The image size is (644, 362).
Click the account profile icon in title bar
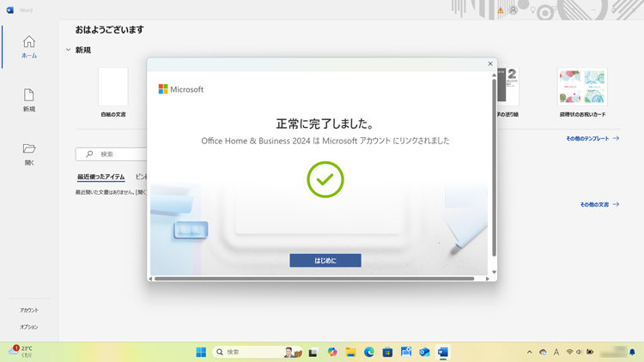[513, 10]
